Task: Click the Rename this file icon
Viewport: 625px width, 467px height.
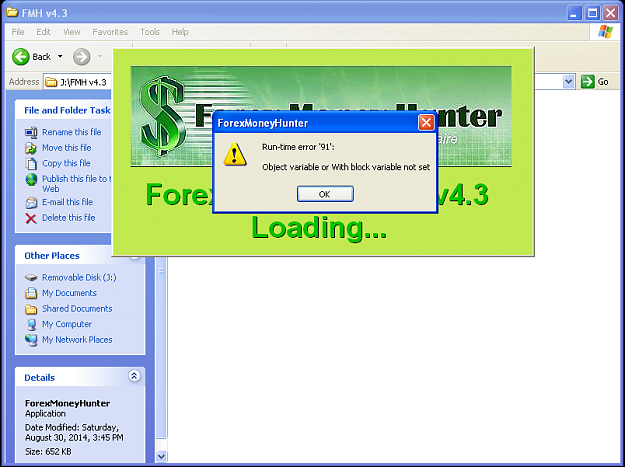Action: [x=31, y=132]
